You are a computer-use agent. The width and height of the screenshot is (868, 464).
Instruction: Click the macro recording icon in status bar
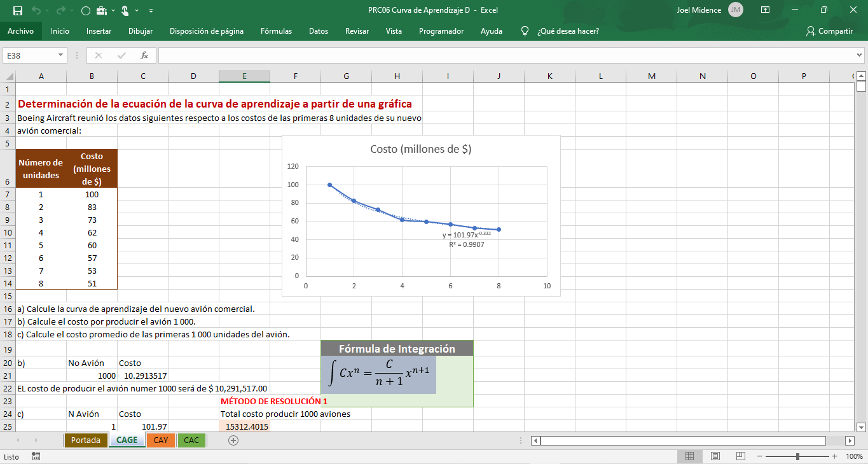[36, 456]
